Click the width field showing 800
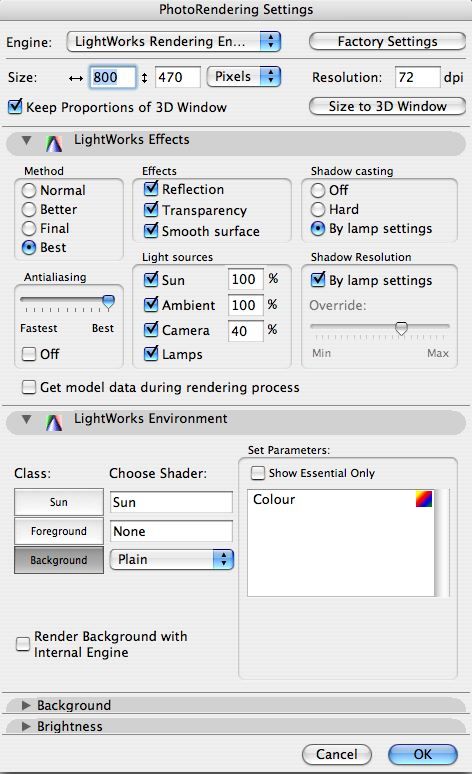This screenshot has width=472, height=774. coord(113,77)
